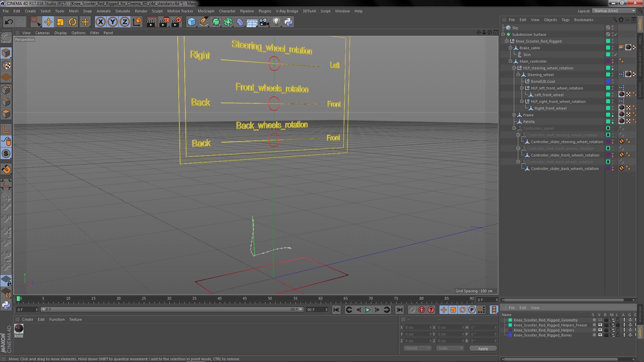This screenshot has width=644, height=362.
Task: Collapse Knee_Scooter_Red_Rigged tree node
Action: coord(507,41)
